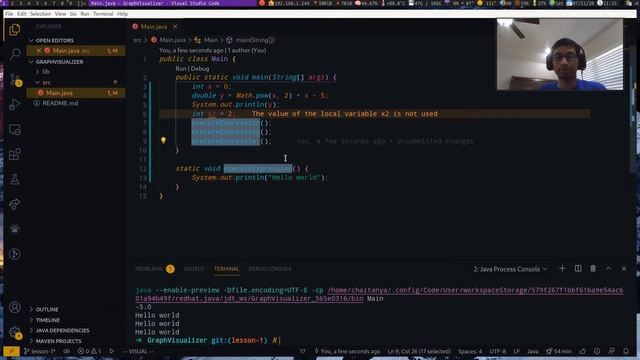Open the Test flask view
The height and width of the screenshot is (360, 640).
[15, 179]
